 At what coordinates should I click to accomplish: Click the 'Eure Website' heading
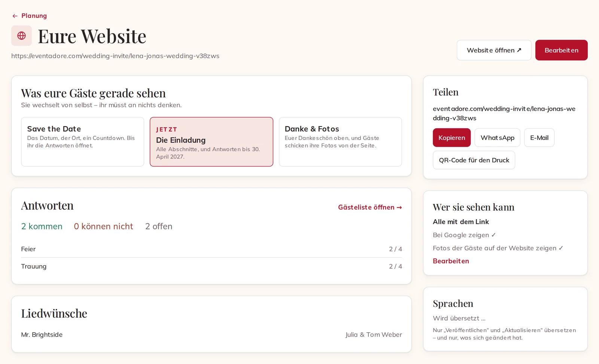(x=92, y=36)
